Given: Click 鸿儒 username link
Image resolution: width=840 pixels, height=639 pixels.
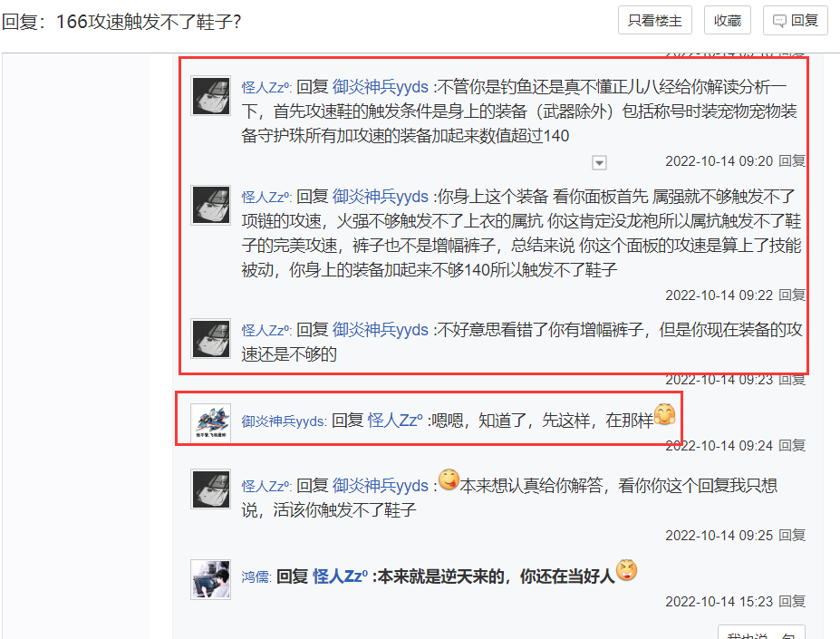Looking at the screenshot, I should (256, 576).
